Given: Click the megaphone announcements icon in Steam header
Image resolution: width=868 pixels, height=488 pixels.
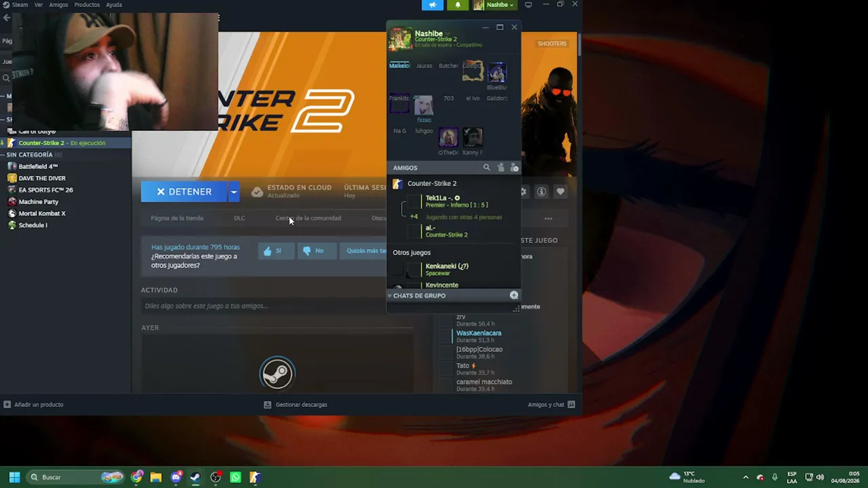Looking at the screenshot, I should point(433,5).
